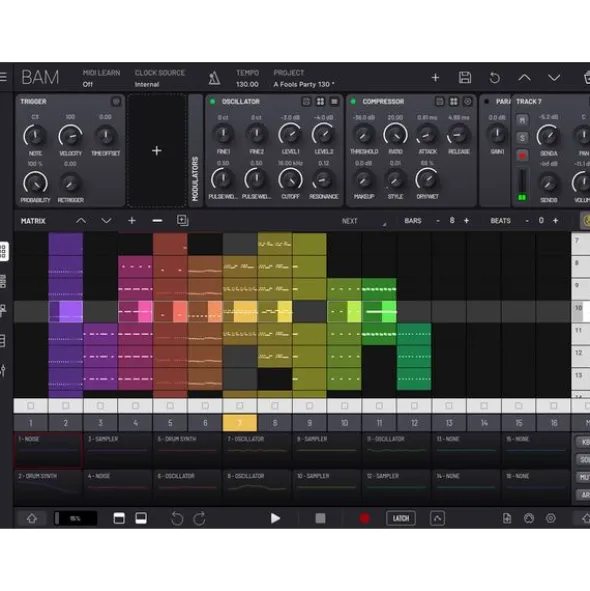Viewport: 590px width, 591px height.
Task: Tick the checkbox above track 1
Action: (x=31, y=406)
